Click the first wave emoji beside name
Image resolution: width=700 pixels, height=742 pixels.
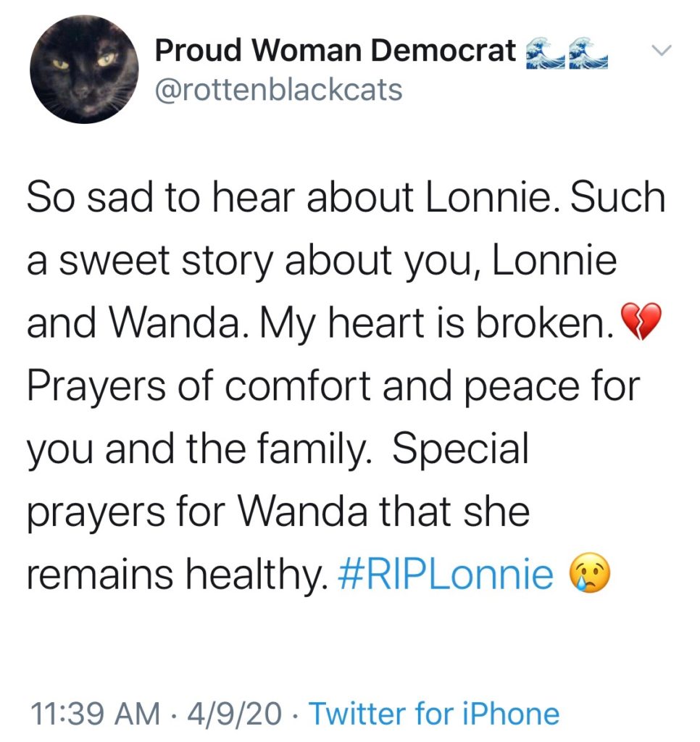point(543,53)
